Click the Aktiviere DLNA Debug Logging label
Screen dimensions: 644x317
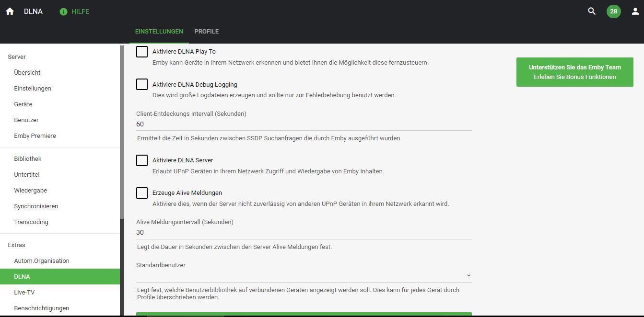point(195,85)
